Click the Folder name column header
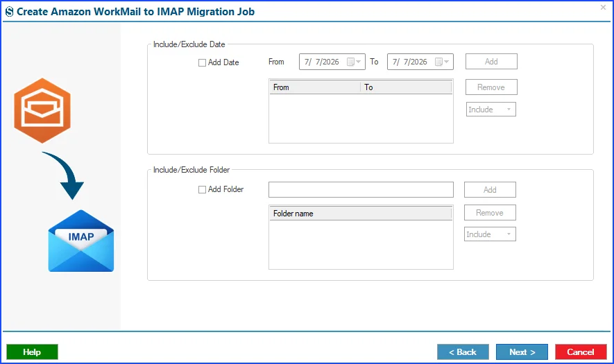Viewport: 614px width, 364px height. [x=361, y=214]
